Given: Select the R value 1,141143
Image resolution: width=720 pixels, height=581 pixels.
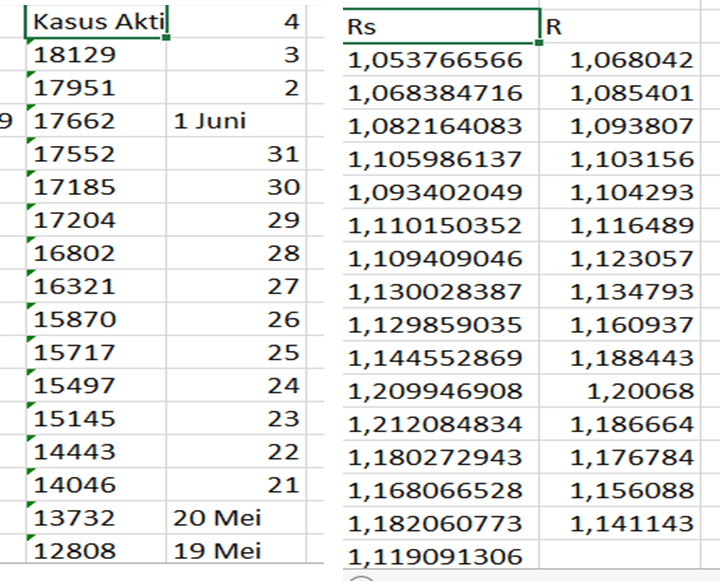Looking at the screenshot, I should click(630, 523).
